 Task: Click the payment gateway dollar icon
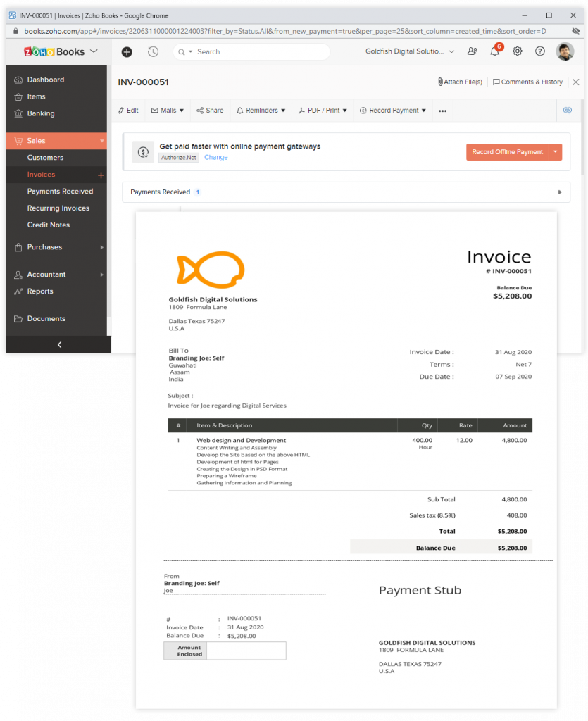[x=144, y=152]
